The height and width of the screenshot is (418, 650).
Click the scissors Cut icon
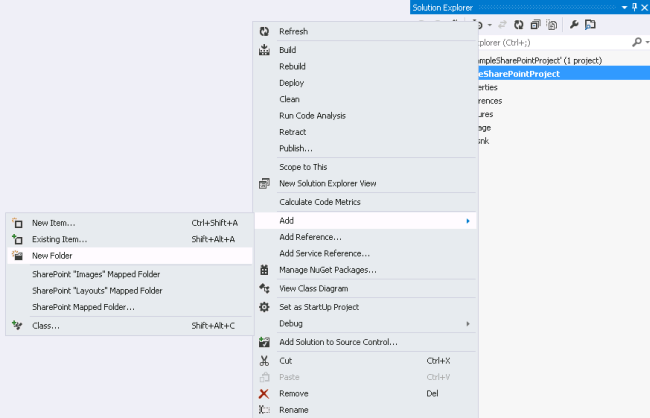click(x=264, y=361)
